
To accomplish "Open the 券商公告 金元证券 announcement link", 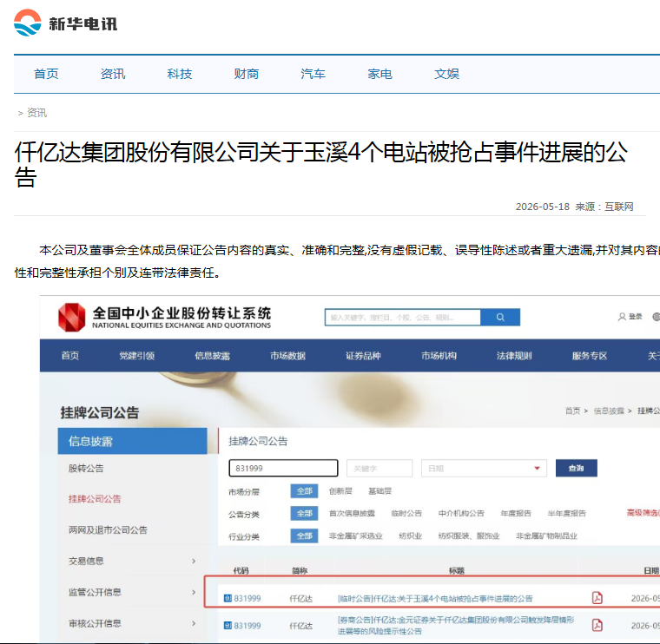I will [456, 626].
